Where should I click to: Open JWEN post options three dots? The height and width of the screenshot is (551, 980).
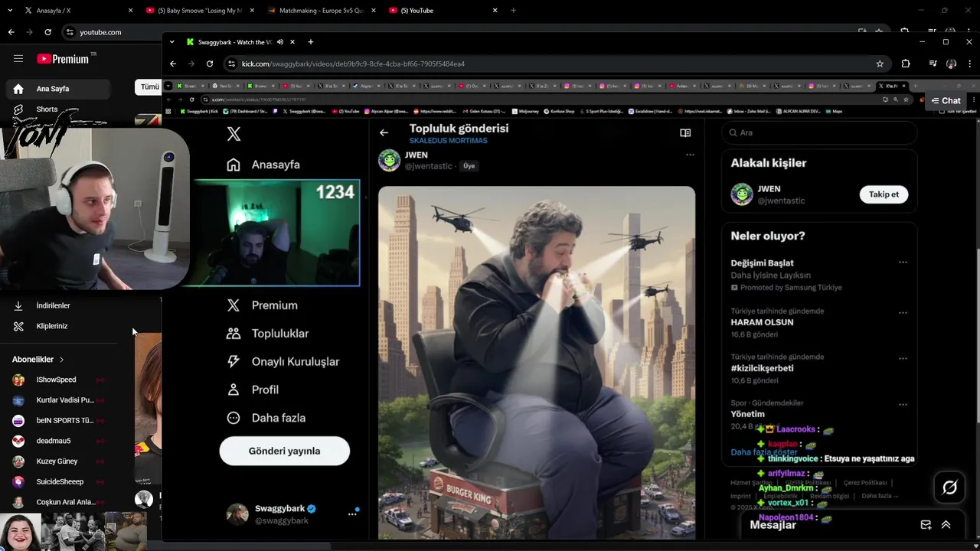click(x=690, y=155)
